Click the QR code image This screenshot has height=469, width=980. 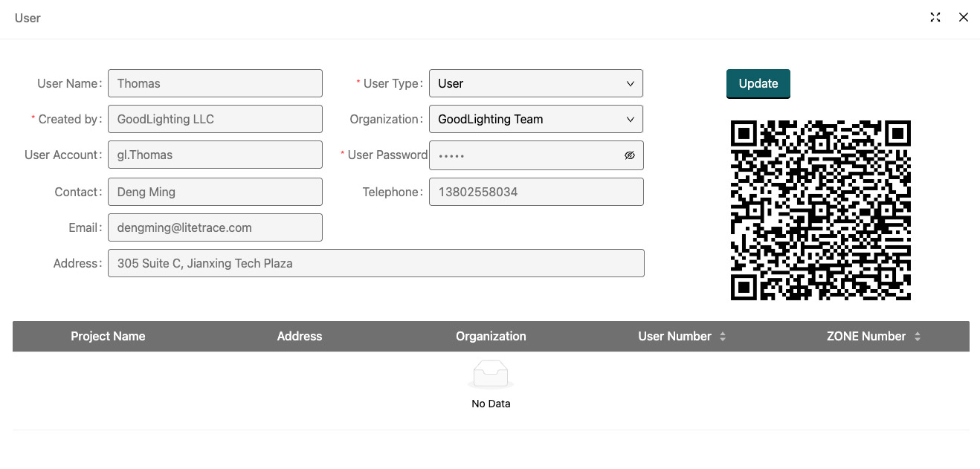(x=821, y=210)
